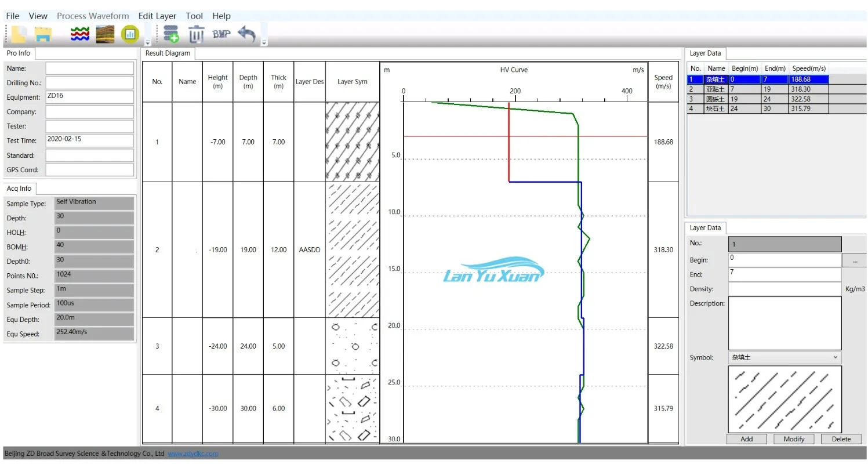Open the Tool menu

[194, 16]
